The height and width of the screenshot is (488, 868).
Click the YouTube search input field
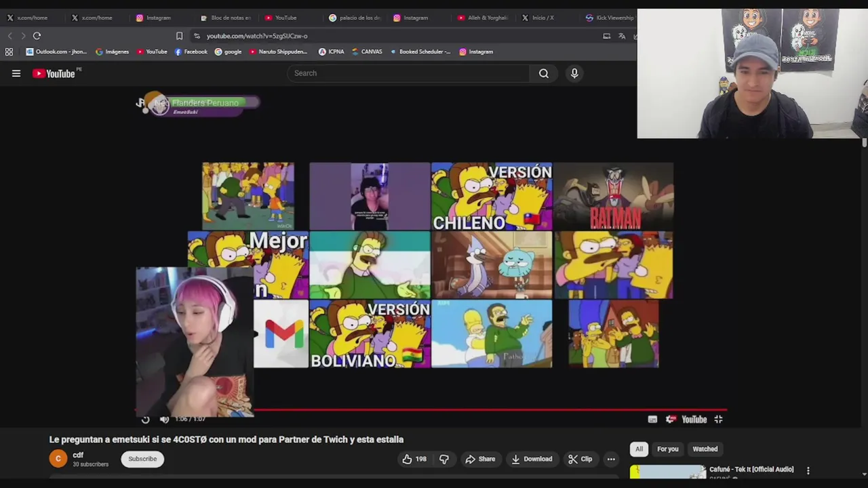pyautogui.click(x=409, y=73)
